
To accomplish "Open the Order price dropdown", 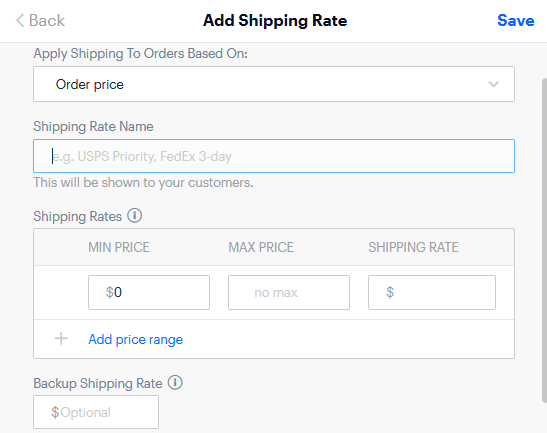I will coord(274,84).
